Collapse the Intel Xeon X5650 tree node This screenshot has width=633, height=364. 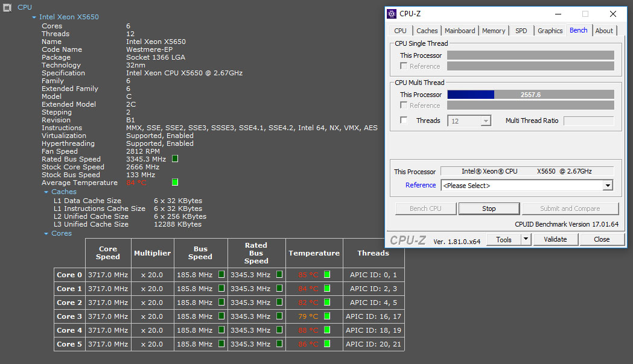[x=34, y=17]
